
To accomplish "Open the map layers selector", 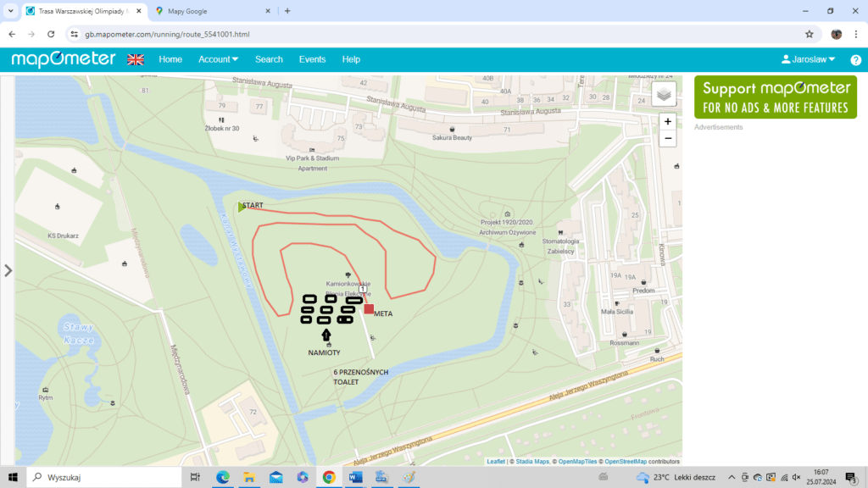I will pyautogui.click(x=665, y=94).
